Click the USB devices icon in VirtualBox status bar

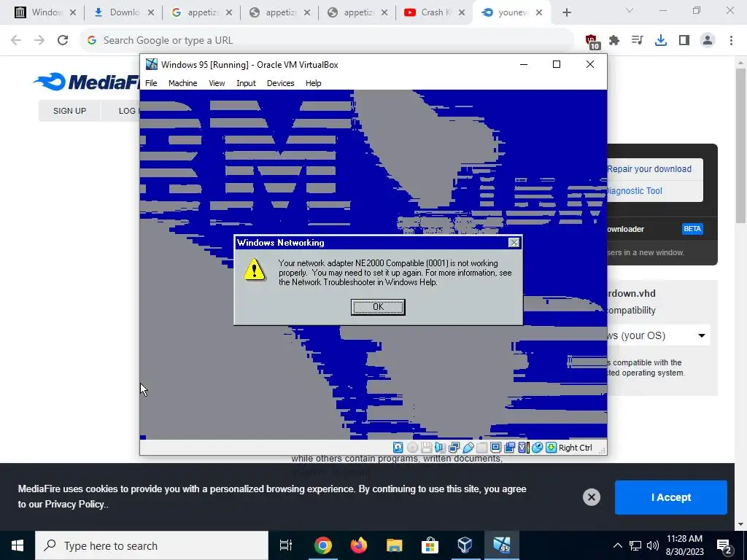[x=468, y=448]
